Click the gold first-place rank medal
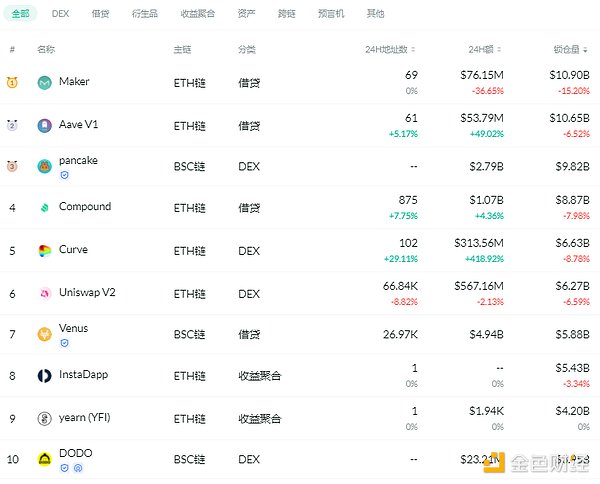This screenshot has width=600, height=484. click(12, 83)
